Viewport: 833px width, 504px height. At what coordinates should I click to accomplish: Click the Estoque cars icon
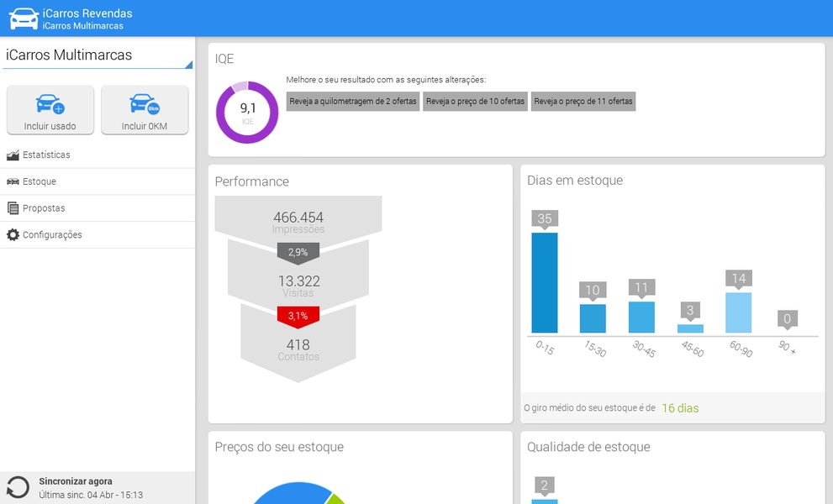click(x=13, y=181)
